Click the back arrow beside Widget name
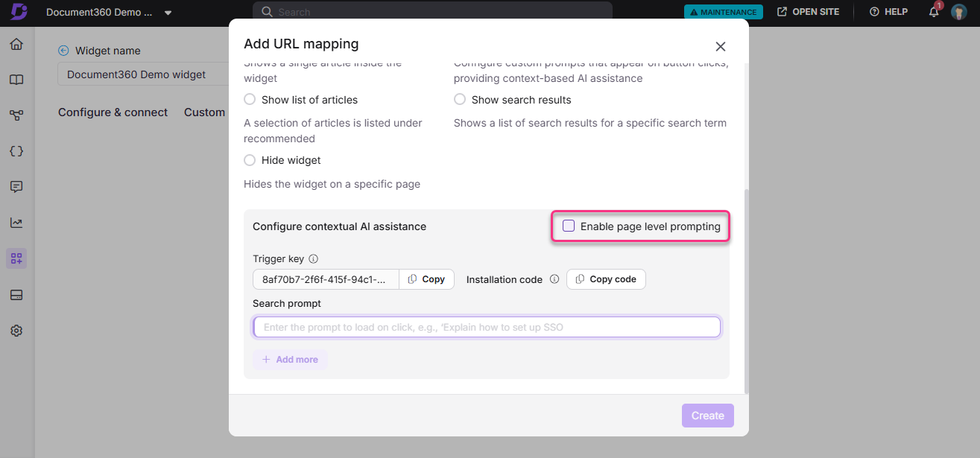This screenshot has height=458, width=980. 63,51
